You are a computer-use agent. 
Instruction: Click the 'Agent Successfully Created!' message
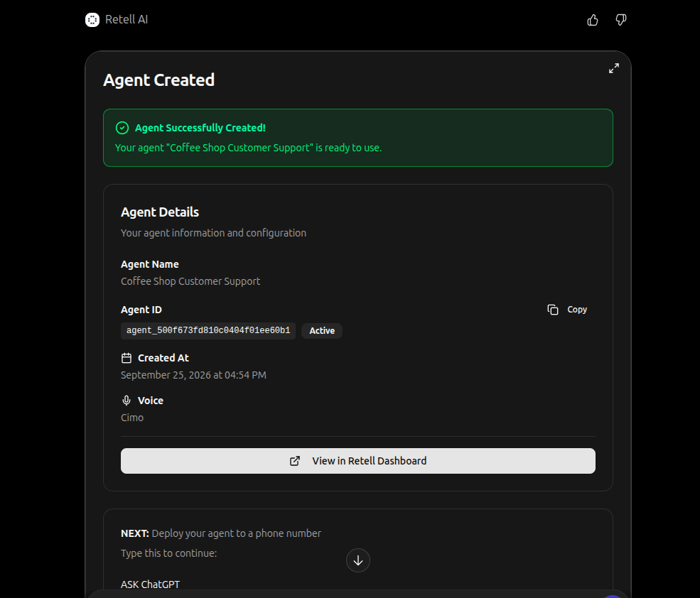(200, 128)
